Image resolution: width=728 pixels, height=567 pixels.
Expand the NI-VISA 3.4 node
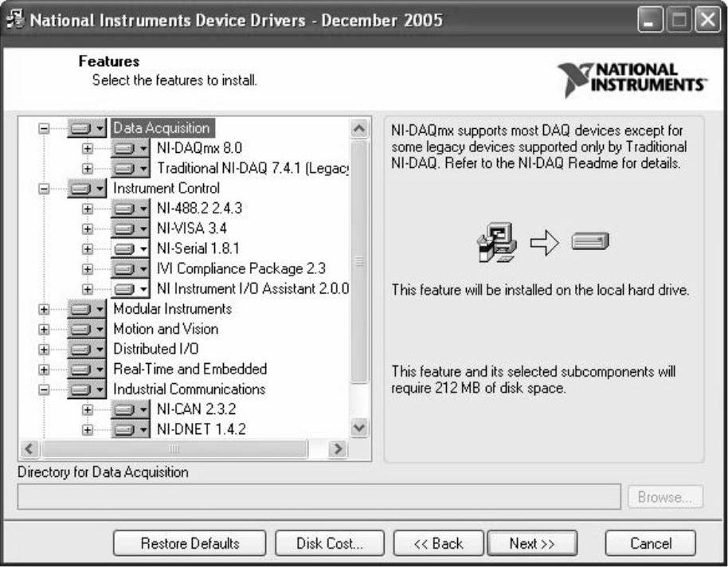click(x=88, y=229)
